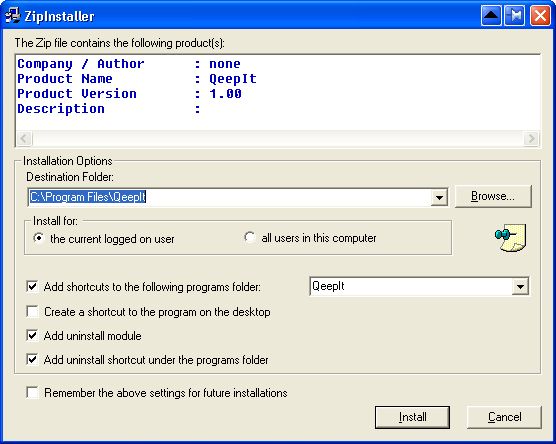Image resolution: width=556 pixels, height=444 pixels.
Task: Click the ZipInstaller title bar app icon
Action: (12, 16)
